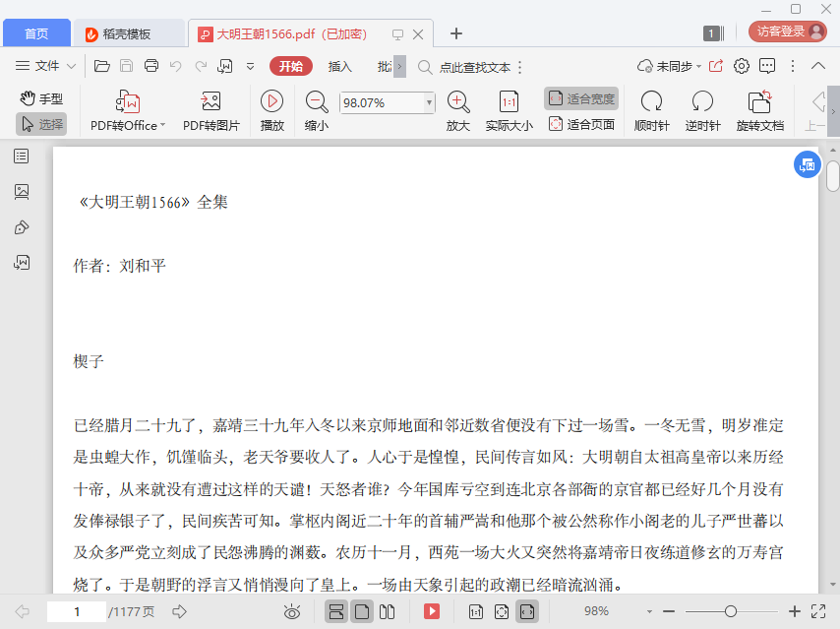Activate the select tool (选择)
This screenshot has height=629, width=840.
(x=41, y=124)
